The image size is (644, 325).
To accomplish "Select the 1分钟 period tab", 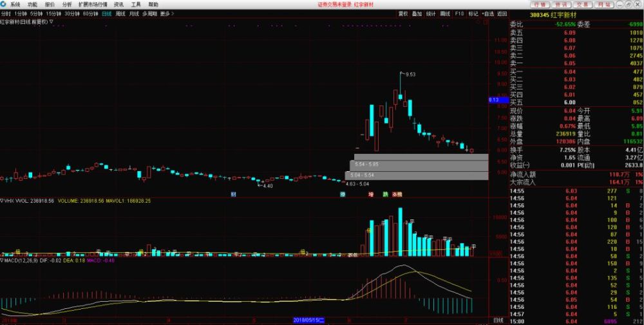I will 20,14.
